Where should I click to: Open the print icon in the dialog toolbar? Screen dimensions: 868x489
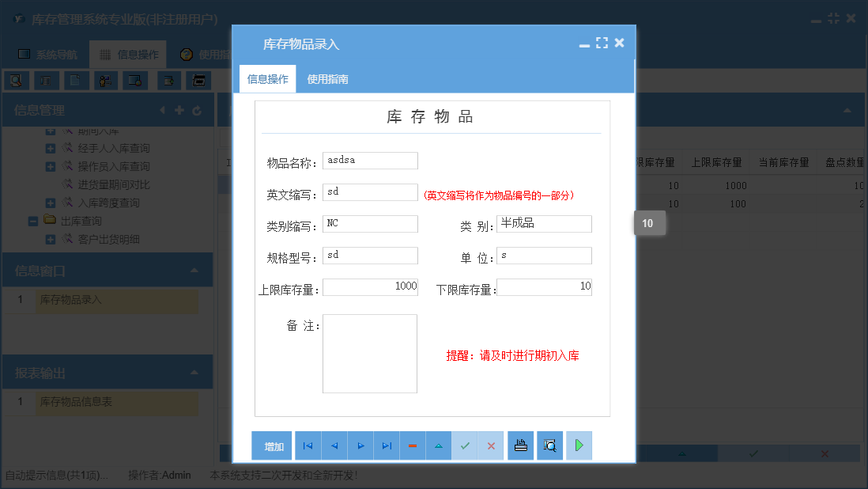tap(520, 445)
